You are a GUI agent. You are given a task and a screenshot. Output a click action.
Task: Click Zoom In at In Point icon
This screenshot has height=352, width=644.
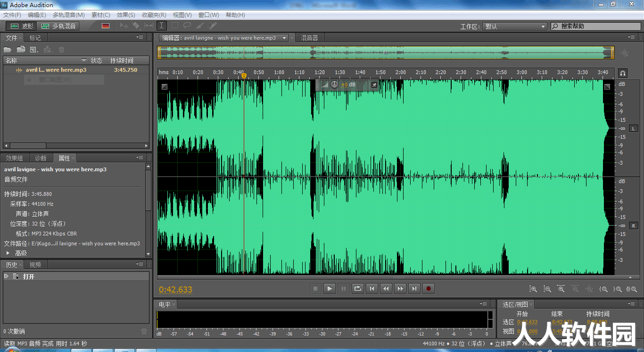click(x=603, y=289)
